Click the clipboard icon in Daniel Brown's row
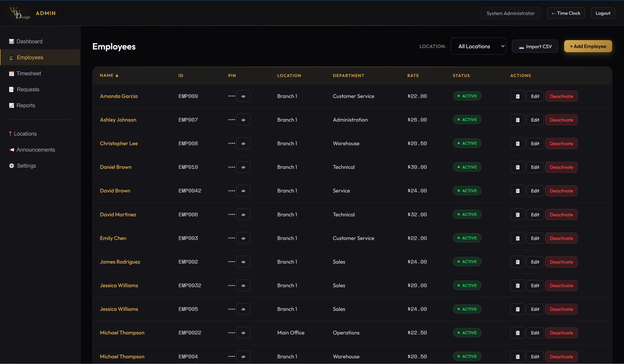Screen dimensions: 624x364 [x=517, y=167]
